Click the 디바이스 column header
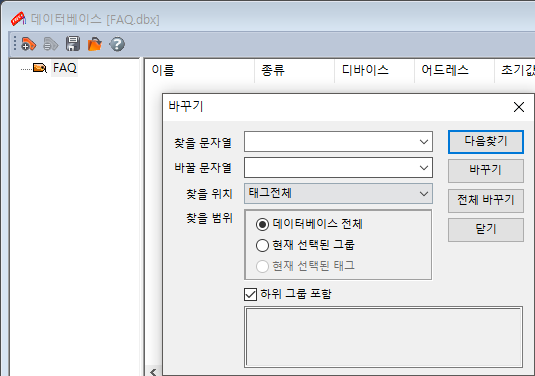This screenshot has height=376, width=535. (x=374, y=70)
